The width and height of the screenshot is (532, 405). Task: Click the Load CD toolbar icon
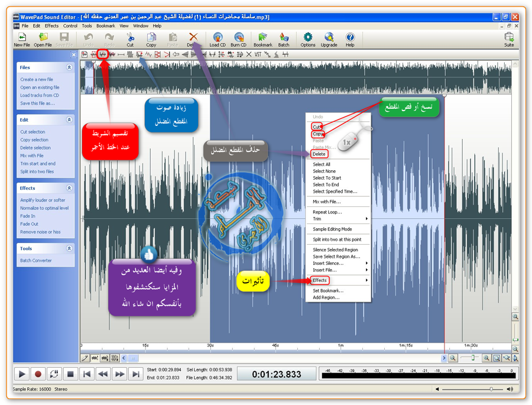pyautogui.click(x=218, y=40)
